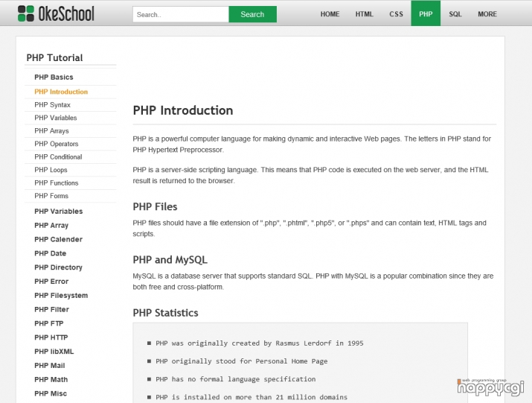Image resolution: width=532 pixels, height=403 pixels.
Task: Open the PHP Arrays sidebar link
Action: (x=51, y=131)
